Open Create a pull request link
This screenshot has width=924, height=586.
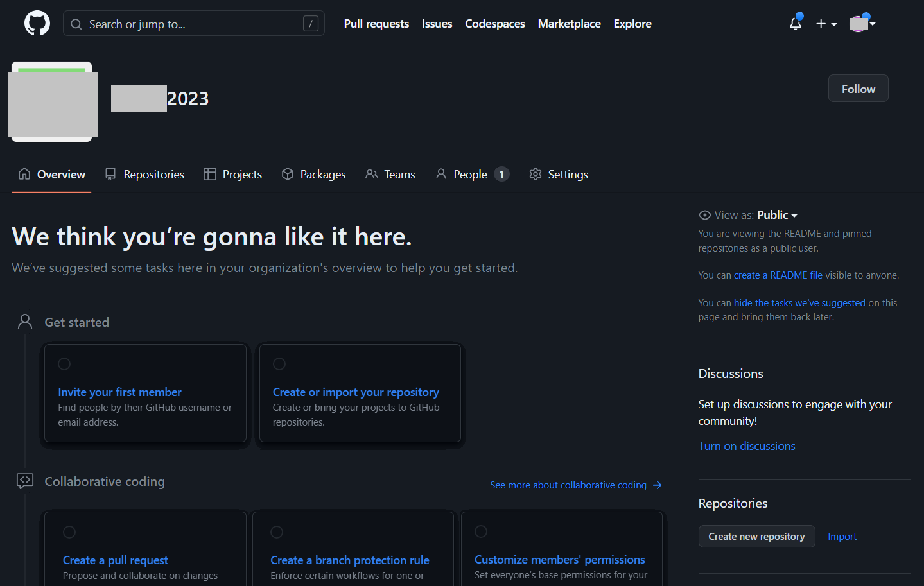(x=116, y=560)
